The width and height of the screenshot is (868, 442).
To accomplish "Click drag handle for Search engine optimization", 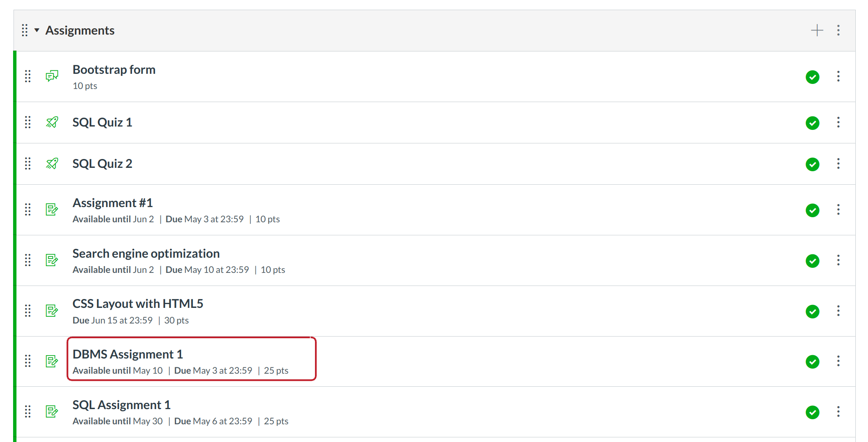I will tap(28, 260).
